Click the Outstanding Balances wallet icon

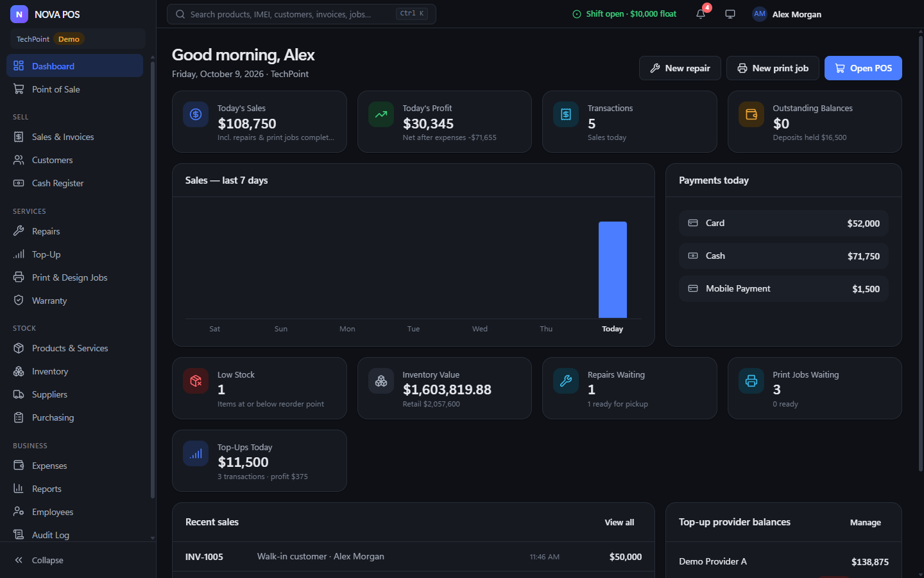point(751,114)
